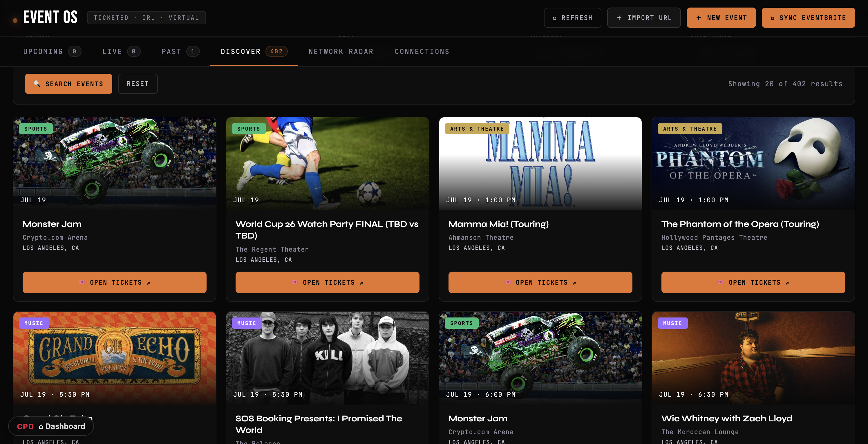Open the Past tab
This screenshot has height=444, width=868.
180,52
